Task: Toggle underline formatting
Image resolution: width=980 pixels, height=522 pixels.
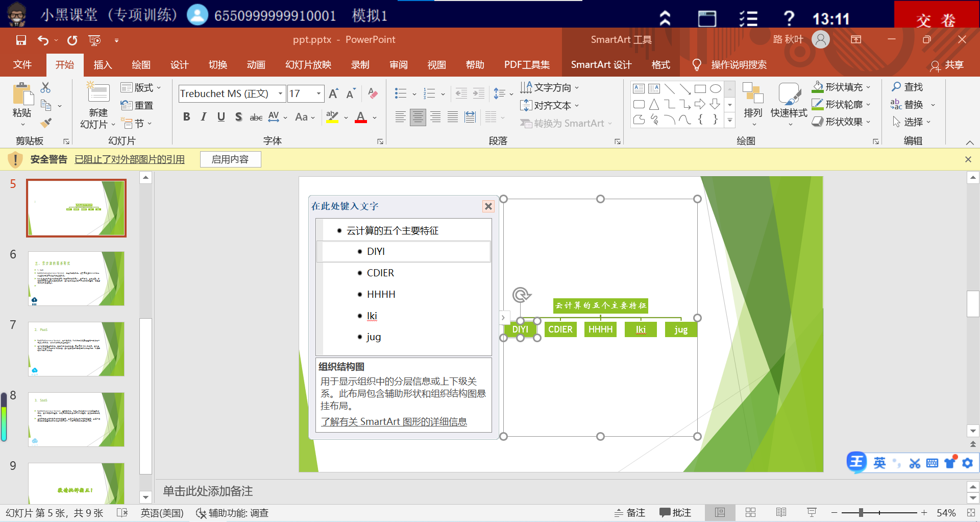Action: coord(220,116)
